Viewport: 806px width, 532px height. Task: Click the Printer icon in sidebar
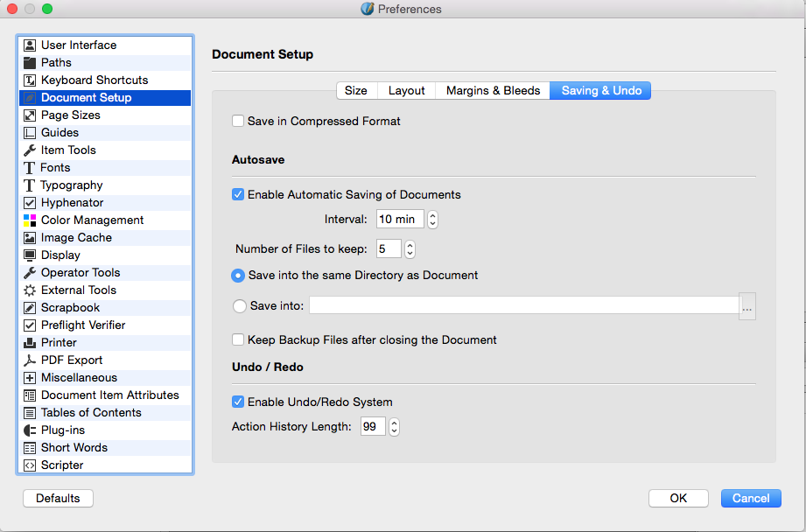coord(30,343)
